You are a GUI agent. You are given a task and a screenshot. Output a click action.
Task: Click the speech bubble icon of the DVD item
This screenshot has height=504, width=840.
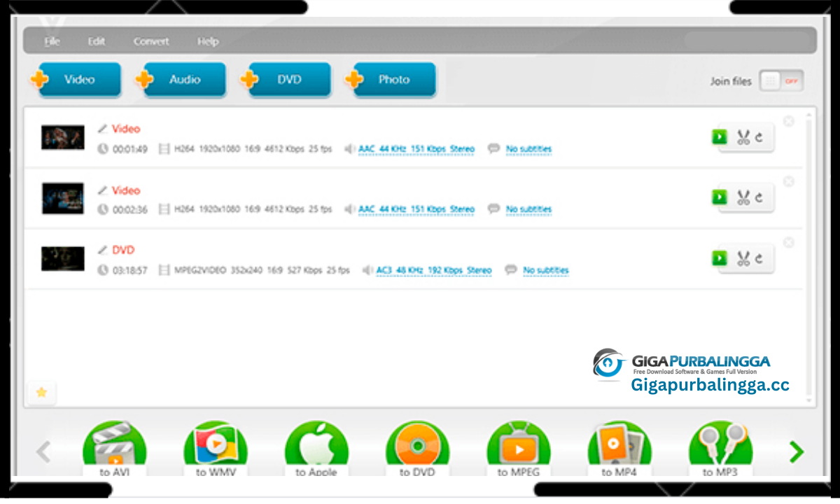pyautogui.click(x=511, y=269)
